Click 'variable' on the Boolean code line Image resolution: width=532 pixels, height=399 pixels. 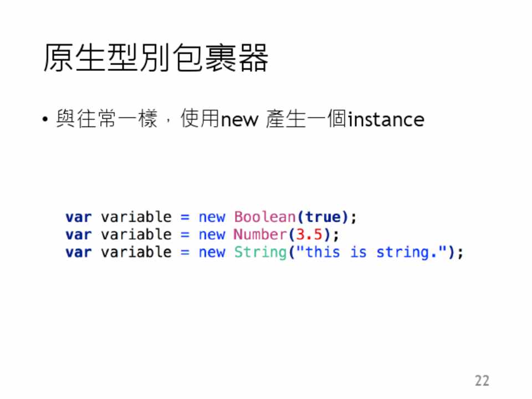(136, 217)
